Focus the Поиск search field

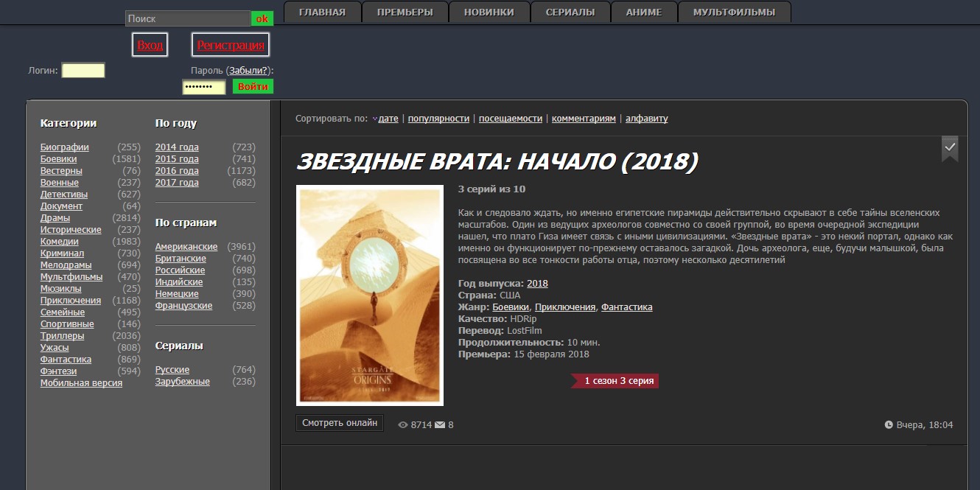pos(188,18)
